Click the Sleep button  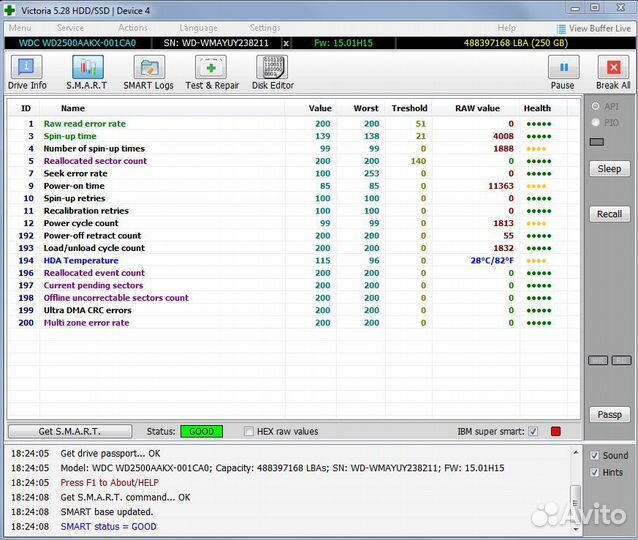tap(609, 169)
